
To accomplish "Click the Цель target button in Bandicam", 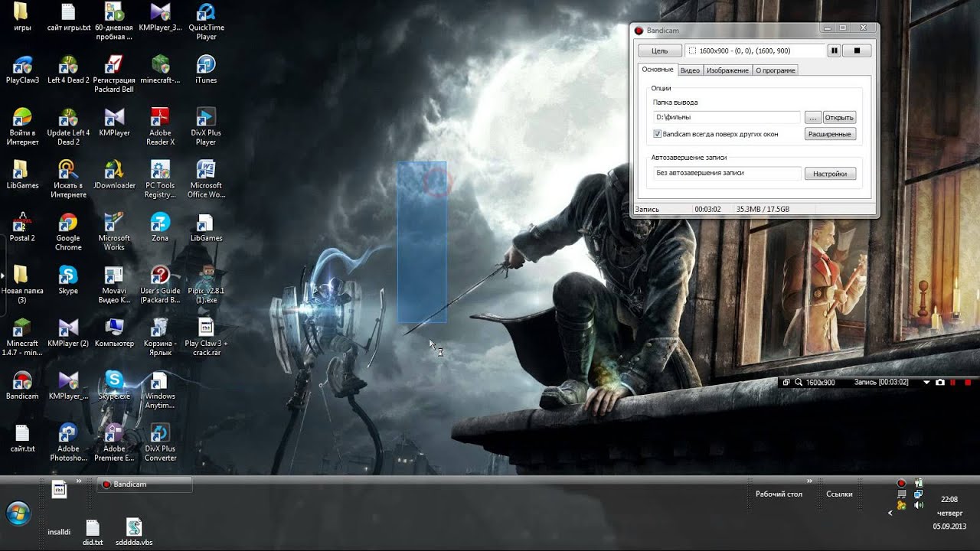I will coord(659,51).
